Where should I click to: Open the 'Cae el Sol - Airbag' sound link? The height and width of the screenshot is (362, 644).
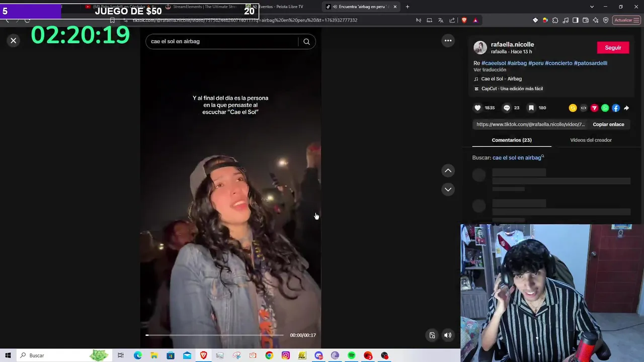501,79
